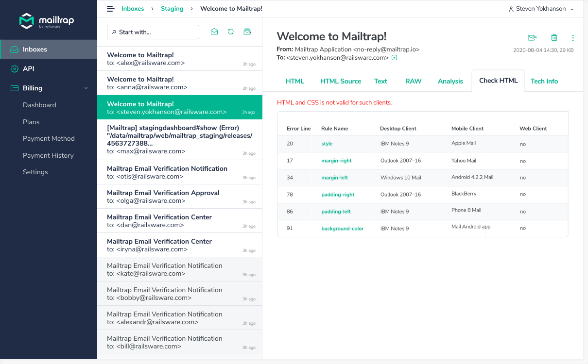This screenshot has width=588, height=364.
Task: Click the API gear icon in the sidebar
Action: tap(15, 69)
